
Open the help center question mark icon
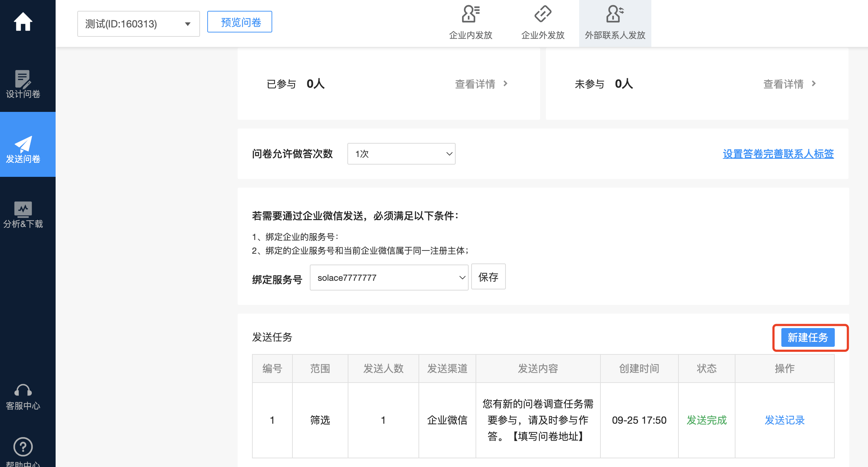23,447
